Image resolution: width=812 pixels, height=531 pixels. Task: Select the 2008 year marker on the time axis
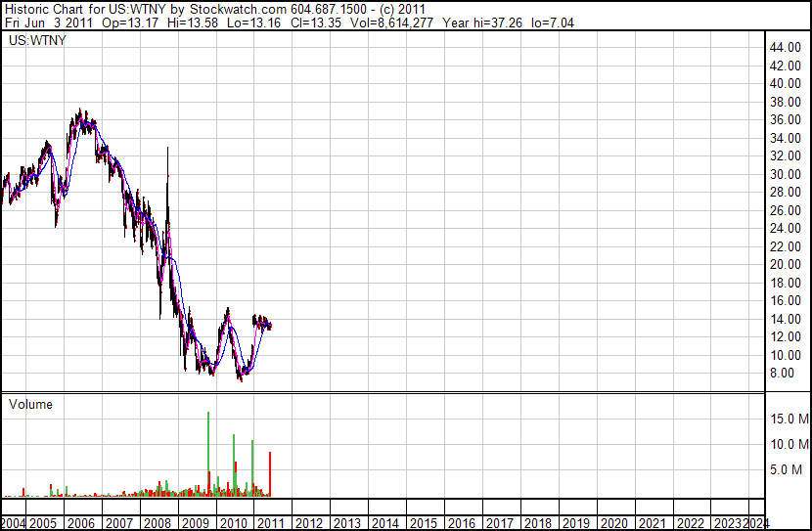point(157,523)
